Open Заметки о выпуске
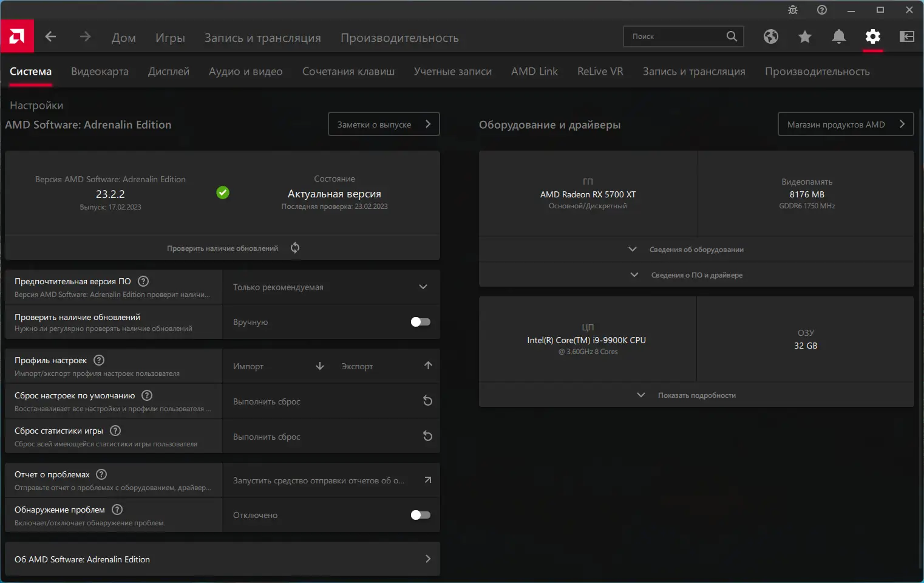This screenshot has width=924, height=583. point(383,124)
